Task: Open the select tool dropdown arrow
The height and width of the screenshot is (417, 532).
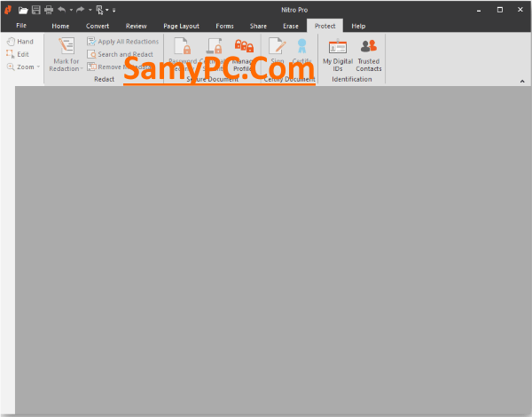Action: tap(107, 10)
